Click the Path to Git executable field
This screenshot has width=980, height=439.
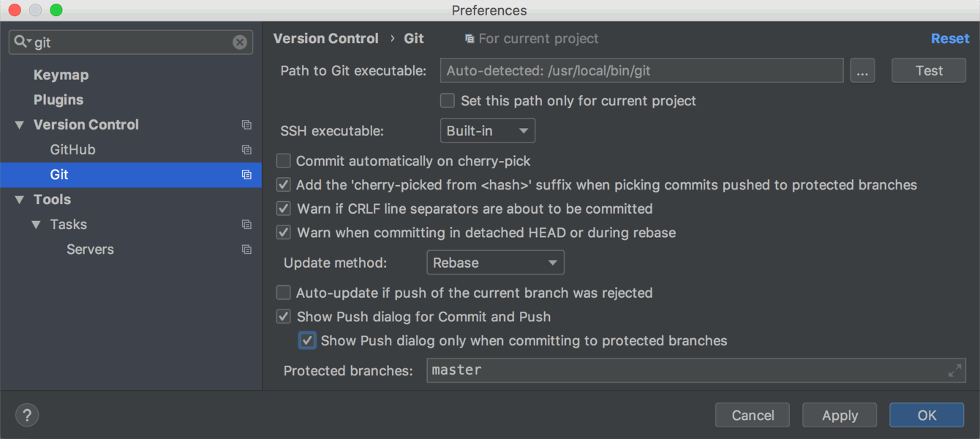(642, 71)
